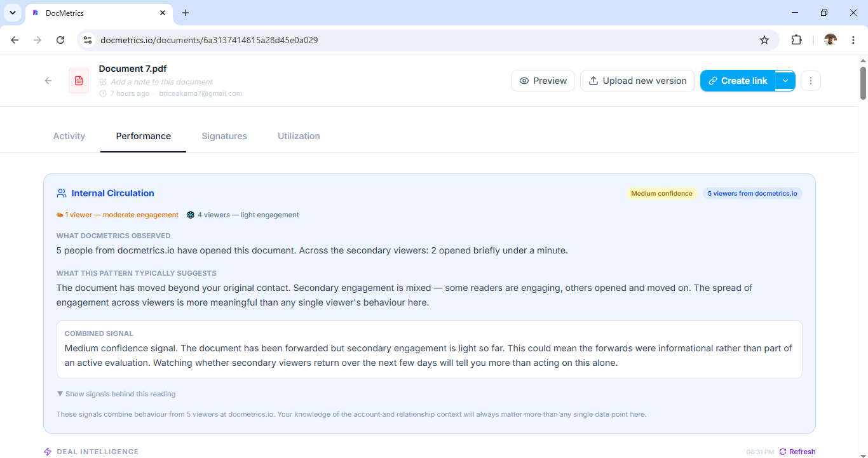868x458 pixels.
Task: Refresh the Deal Intelligence section
Action: coord(797,452)
